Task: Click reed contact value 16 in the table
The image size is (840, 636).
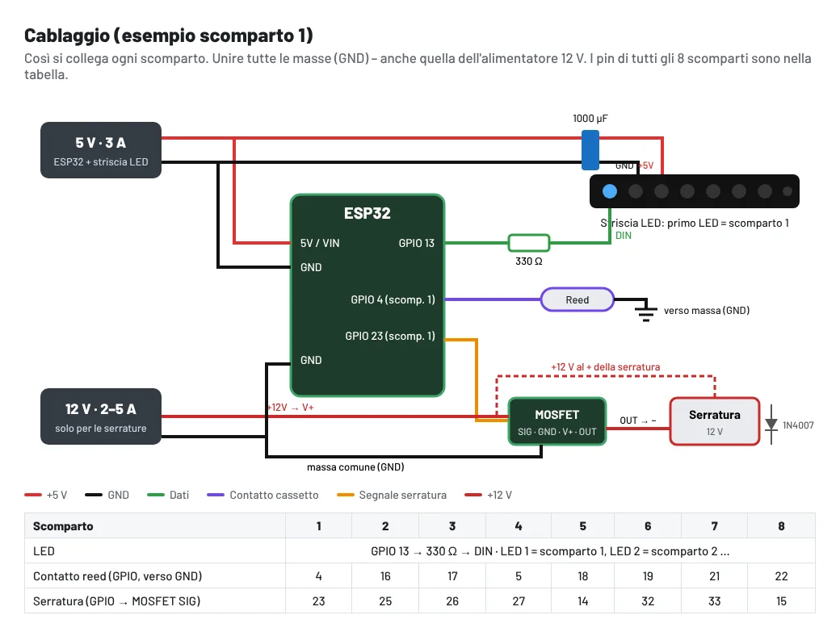Action: click(385, 576)
